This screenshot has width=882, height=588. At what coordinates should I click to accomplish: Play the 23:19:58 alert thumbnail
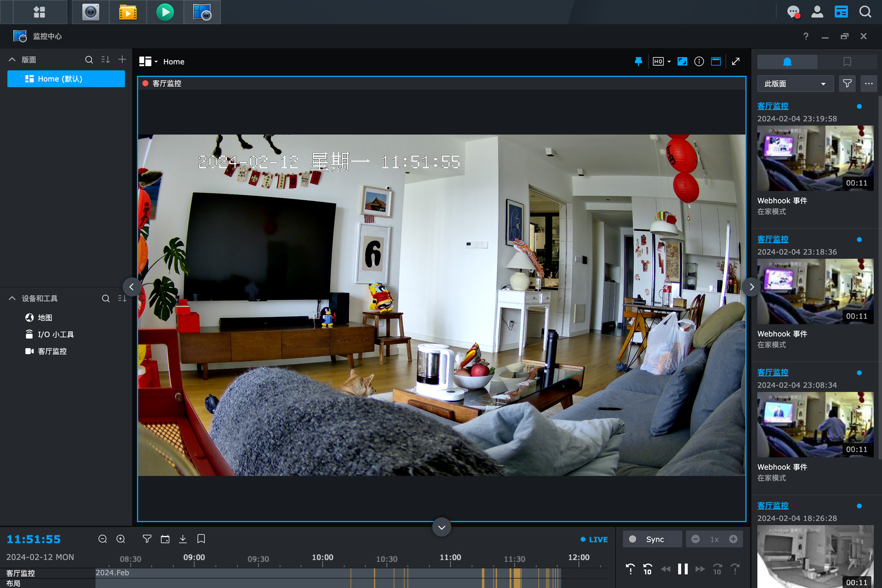(x=815, y=158)
